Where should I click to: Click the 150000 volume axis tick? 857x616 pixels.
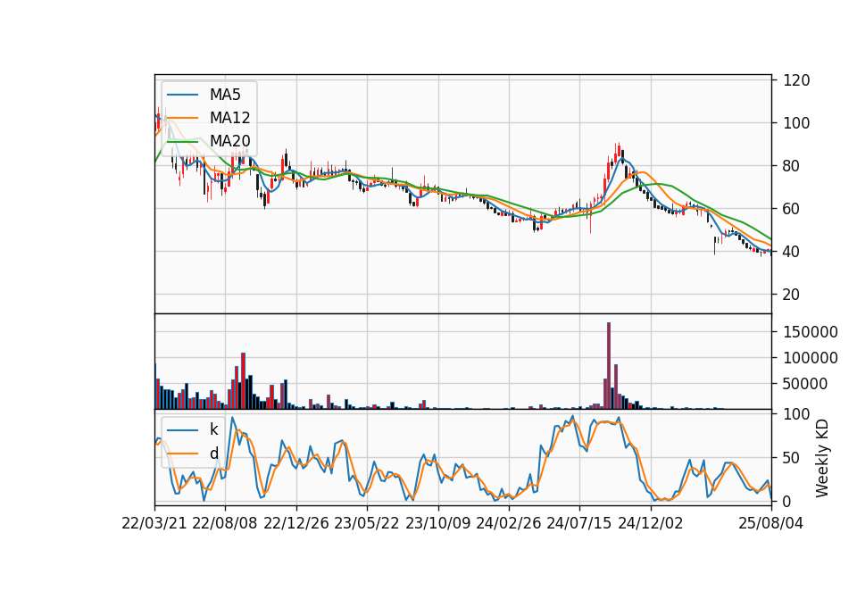pyautogui.click(x=811, y=332)
